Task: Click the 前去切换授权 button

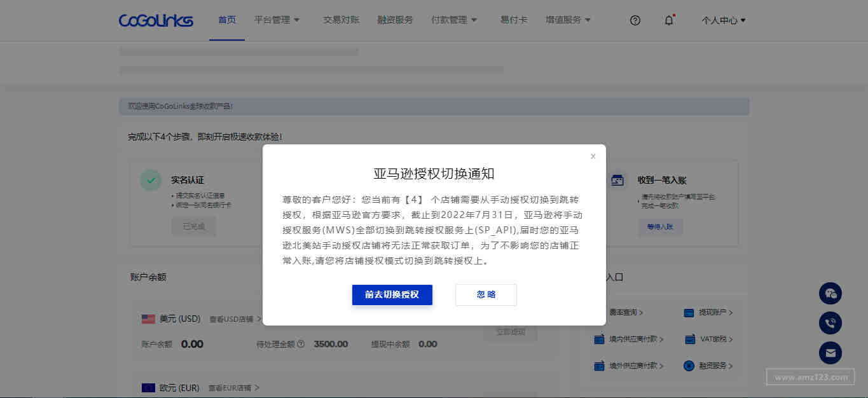Action: point(392,295)
